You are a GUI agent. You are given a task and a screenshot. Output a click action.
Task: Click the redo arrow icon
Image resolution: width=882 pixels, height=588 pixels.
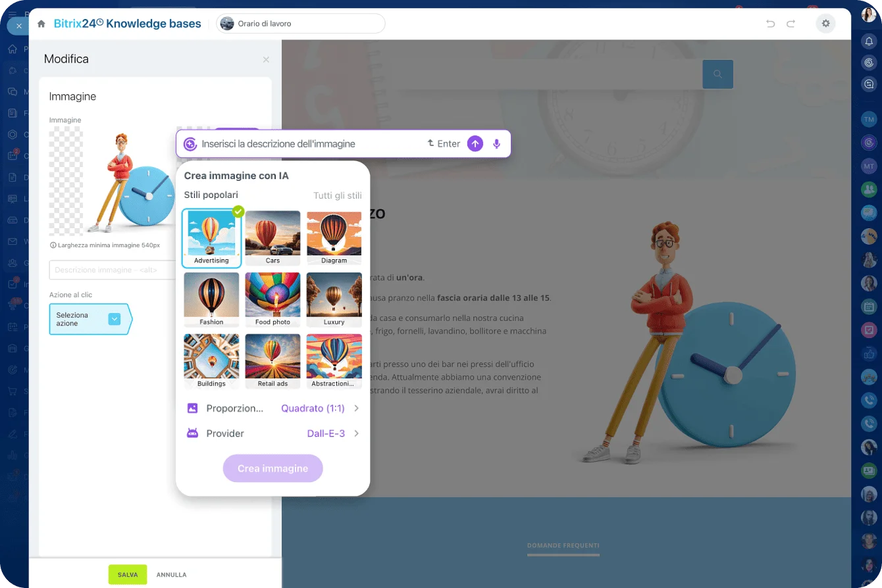791,24
